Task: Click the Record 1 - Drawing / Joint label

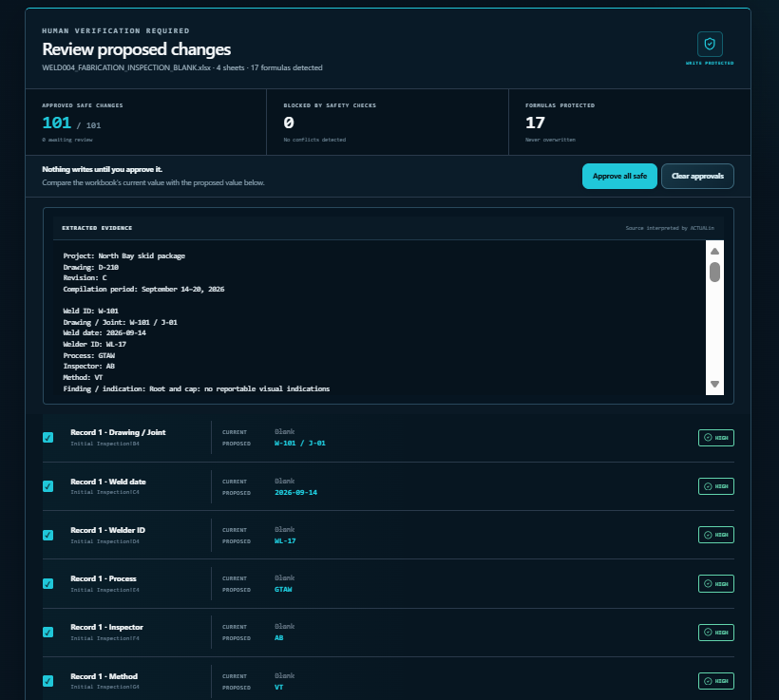Action: point(118,432)
